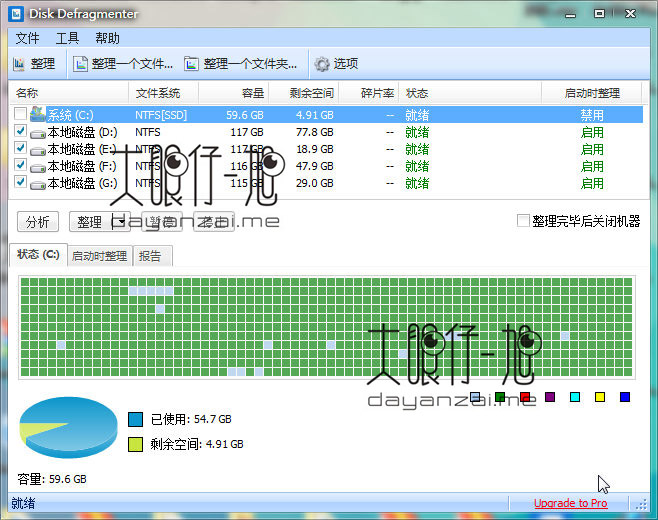Sort by the 文件系统 column header

163,93
